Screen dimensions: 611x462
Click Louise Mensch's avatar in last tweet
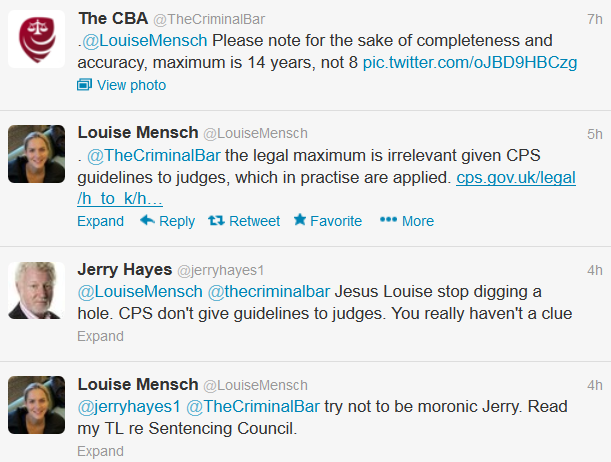[x=37, y=405]
